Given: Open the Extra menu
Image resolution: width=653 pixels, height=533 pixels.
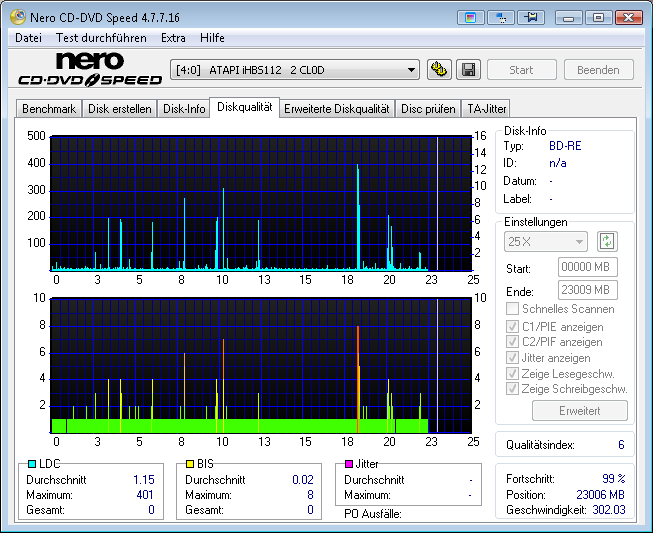Looking at the screenshot, I should [x=173, y=38].
